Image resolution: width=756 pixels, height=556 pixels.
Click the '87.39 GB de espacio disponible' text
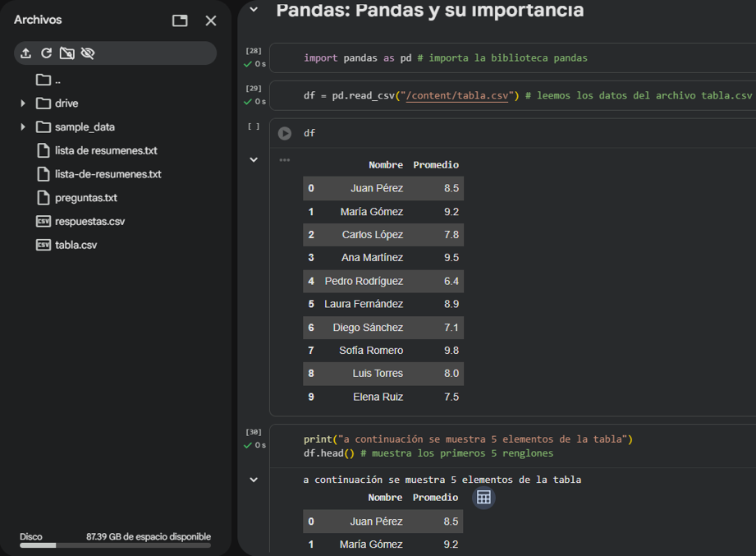[x=149, y=537]
